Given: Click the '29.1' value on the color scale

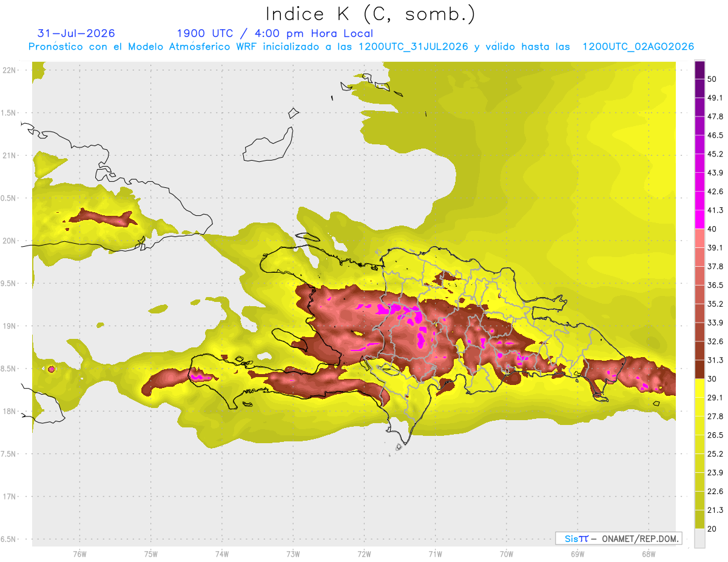Looking at the screenshot, I should [x=715, y=398].
